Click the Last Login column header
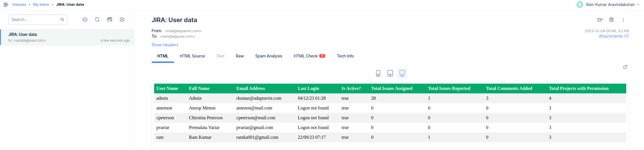This screenshot has height=150, width=644. coord(308,89)
